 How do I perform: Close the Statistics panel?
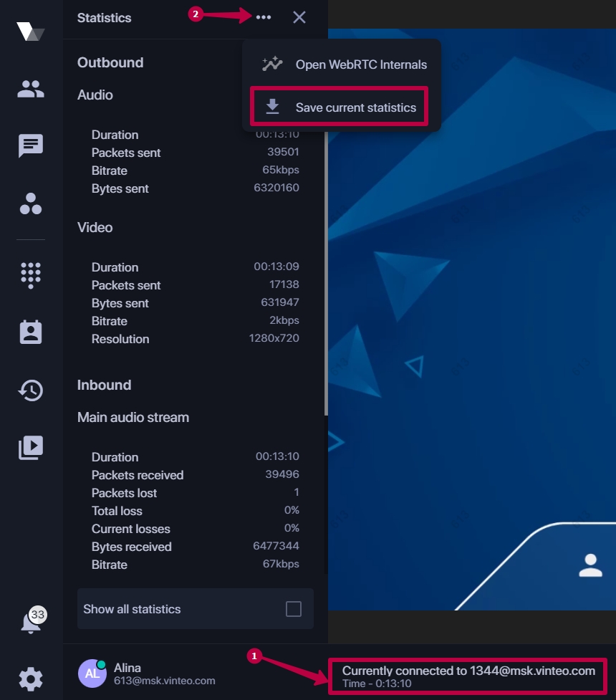[x=299, y=17]
